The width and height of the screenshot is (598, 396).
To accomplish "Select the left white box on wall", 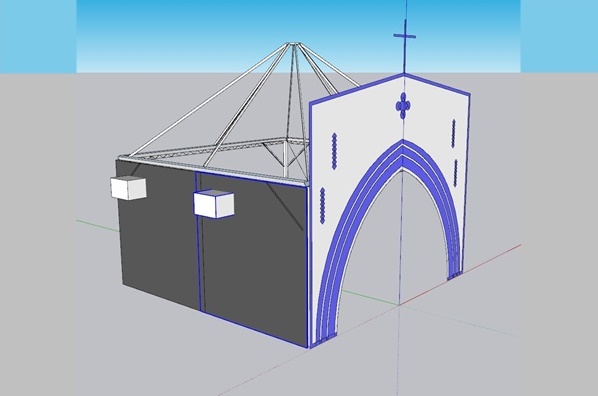I will [129, 188].
